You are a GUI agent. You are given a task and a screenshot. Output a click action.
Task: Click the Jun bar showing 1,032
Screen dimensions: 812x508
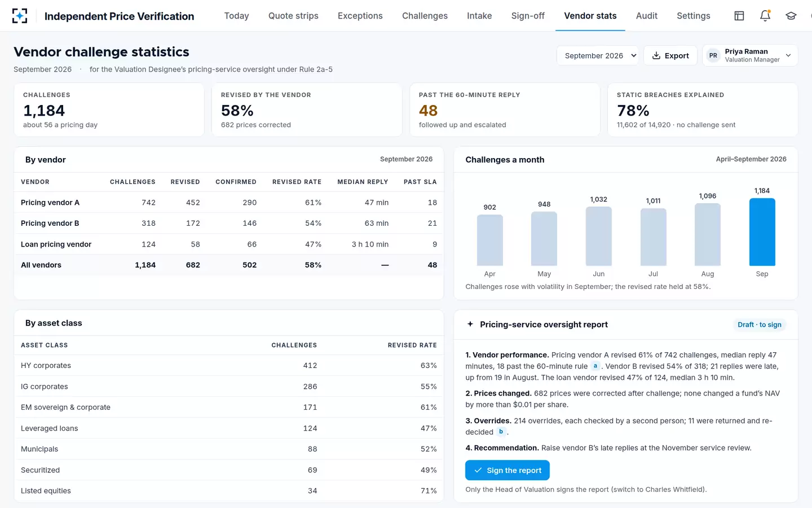click(599, 236)
